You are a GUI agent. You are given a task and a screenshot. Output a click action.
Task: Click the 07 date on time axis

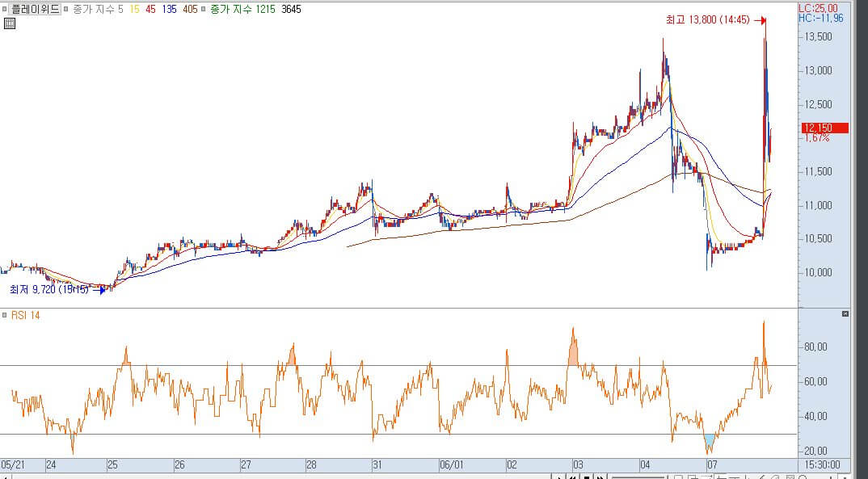[x=712, y=464]
